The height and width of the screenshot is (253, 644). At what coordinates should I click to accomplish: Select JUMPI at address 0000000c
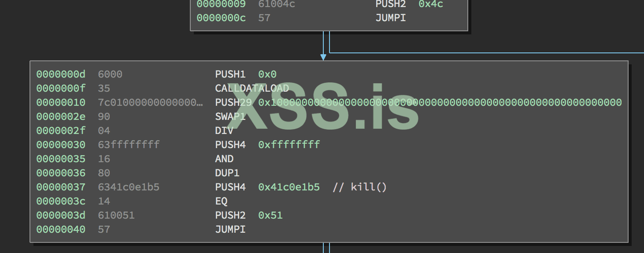click(391, 18)
